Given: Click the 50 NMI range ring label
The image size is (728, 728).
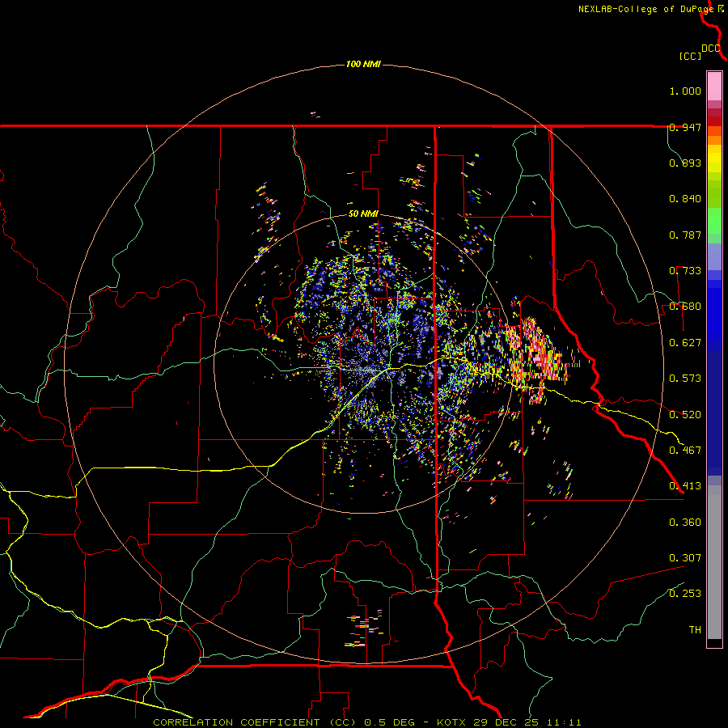Looking at the screenshot, I should click(363, 214).
